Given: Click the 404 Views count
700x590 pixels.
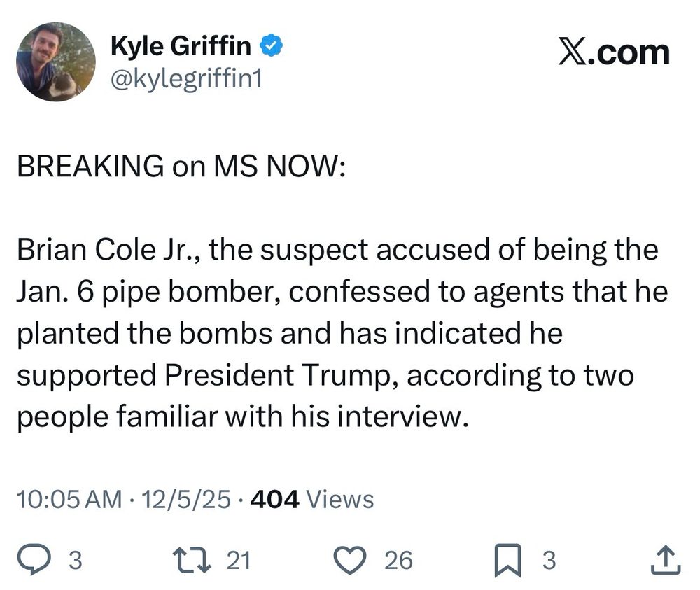Looking at the screenshot, I should pyautogui.click(x=311, y=500).
